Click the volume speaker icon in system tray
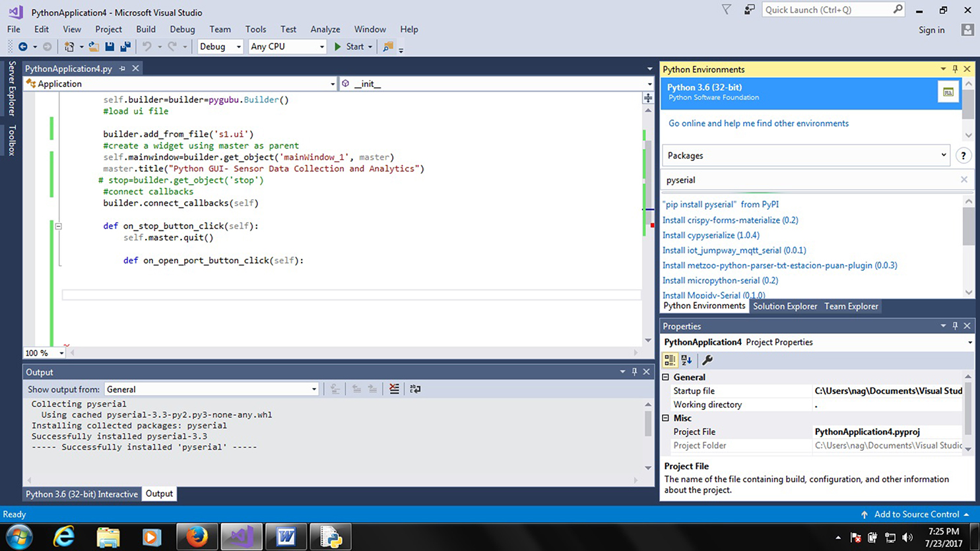 click(907, 537)
